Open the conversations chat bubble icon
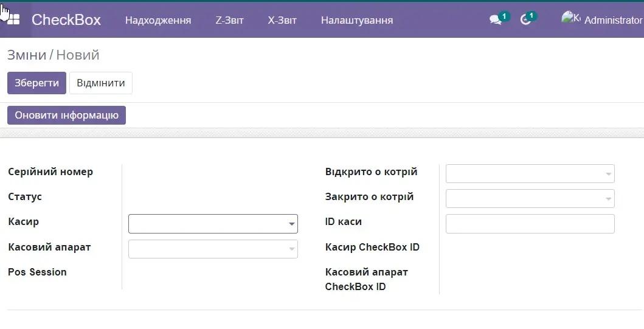Viewport: 644px width, 329px height. pos(496,20)
